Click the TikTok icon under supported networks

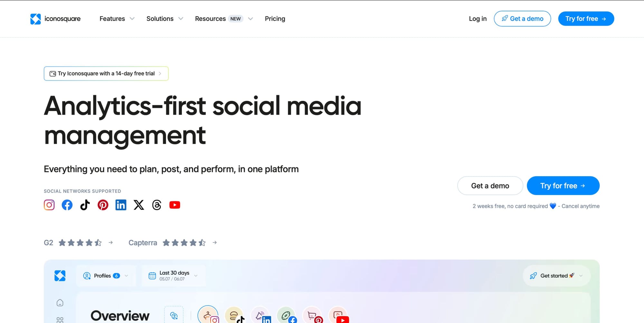coord(85,205)
